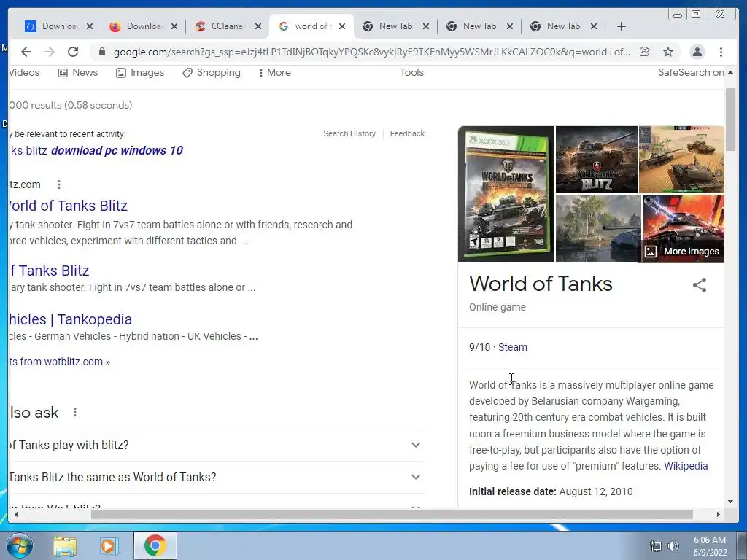This screenshot has height=560, width=747.
Task: Select the 'Initial release date:' text
Action: tap(513, 491)
